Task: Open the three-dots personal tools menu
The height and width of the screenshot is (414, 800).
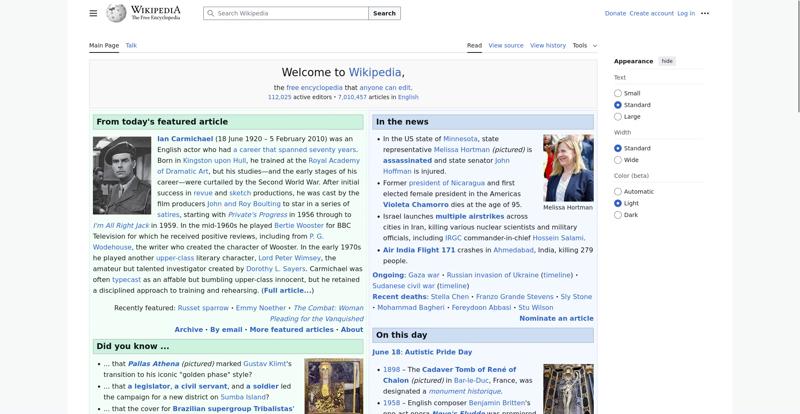Action: click(705, 13)
